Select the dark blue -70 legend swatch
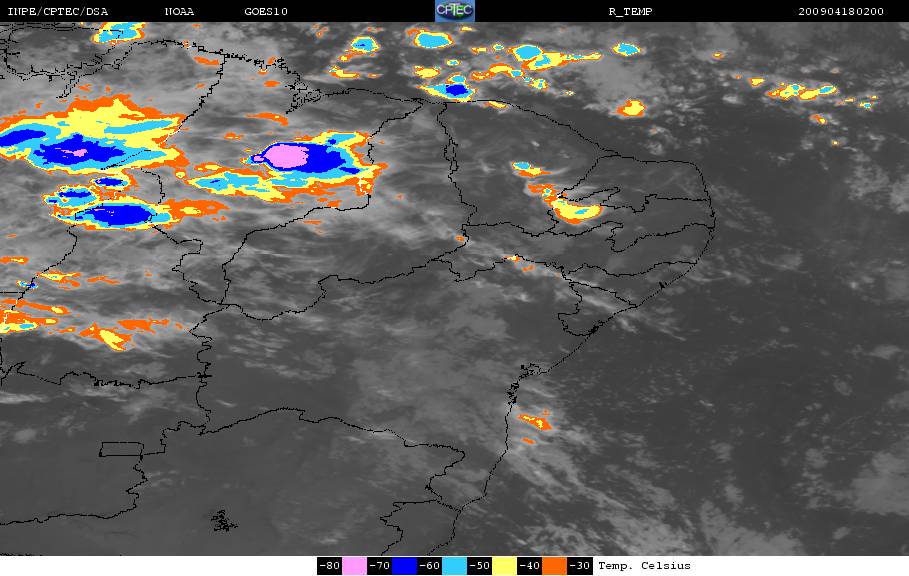 point(405,566)
